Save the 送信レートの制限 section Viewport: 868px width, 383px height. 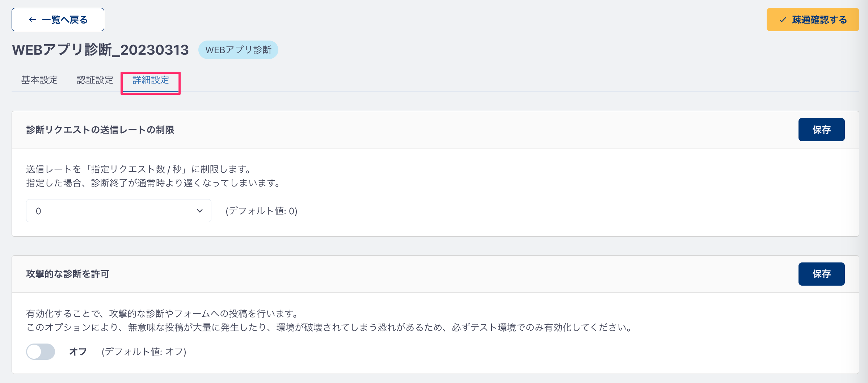click(821, 130)
